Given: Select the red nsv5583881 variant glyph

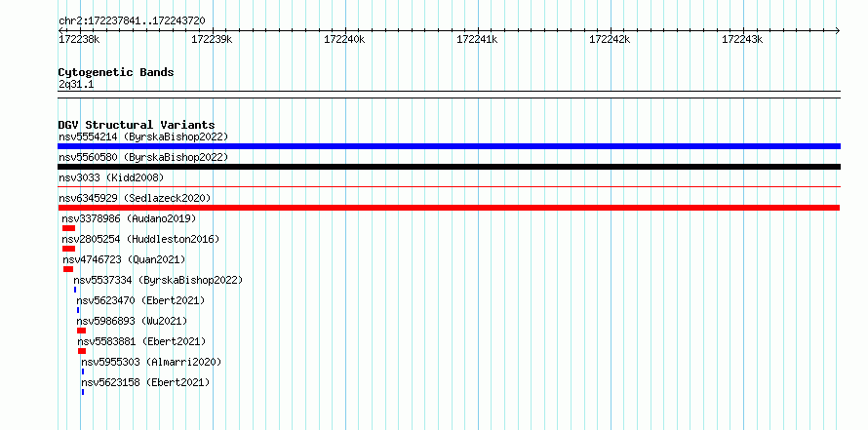Looking at the screenshot, I should click(x=82, y=351).
